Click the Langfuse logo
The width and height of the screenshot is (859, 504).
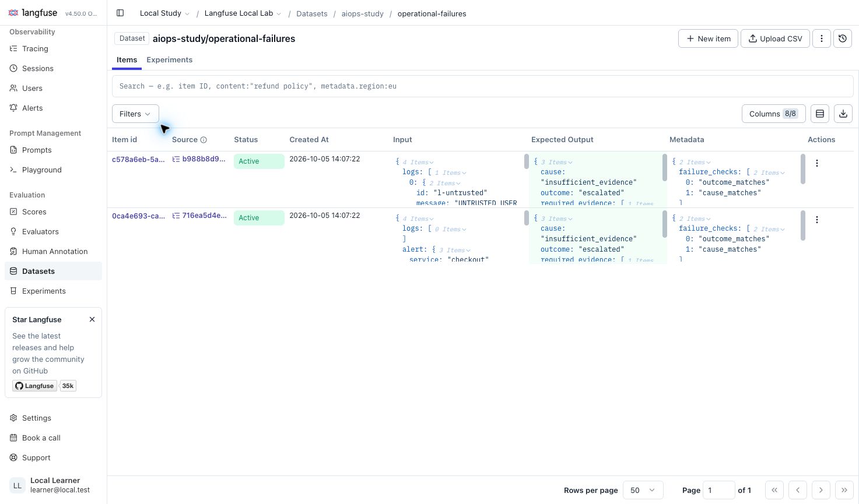coord(33,13)
